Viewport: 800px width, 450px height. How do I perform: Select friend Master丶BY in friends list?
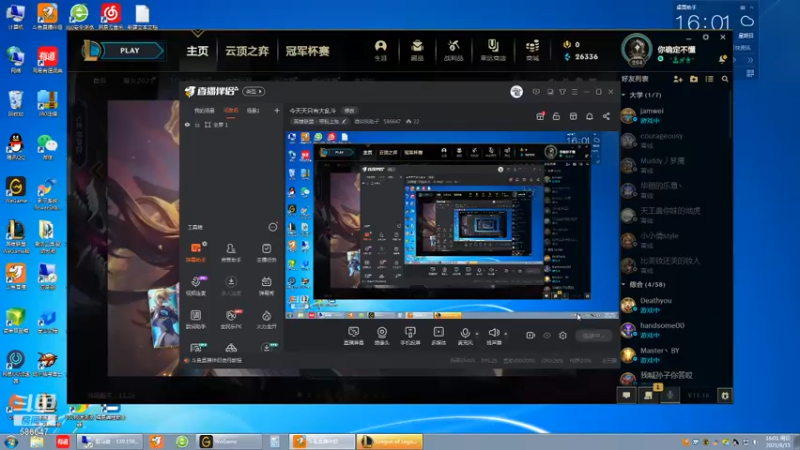pos(673,355)
